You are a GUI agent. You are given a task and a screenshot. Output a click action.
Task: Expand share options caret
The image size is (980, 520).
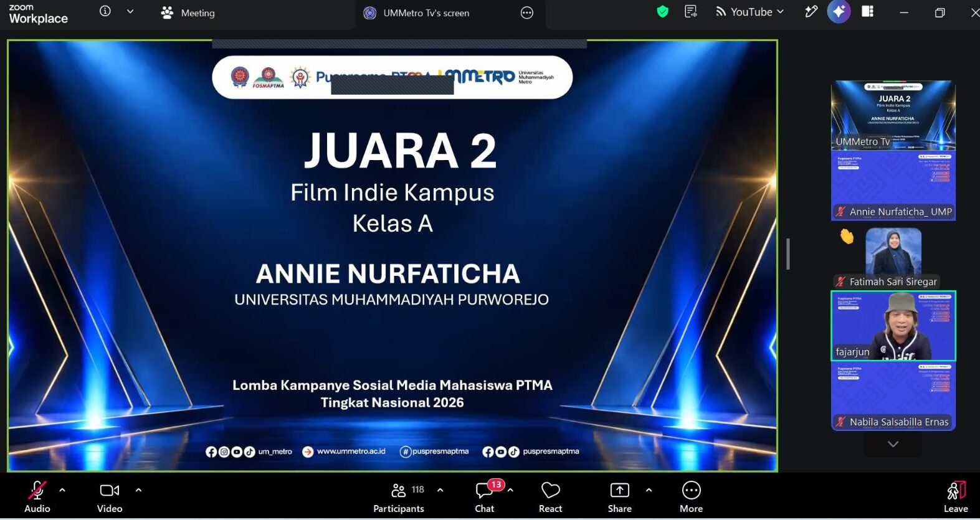[x=649, y=490]
